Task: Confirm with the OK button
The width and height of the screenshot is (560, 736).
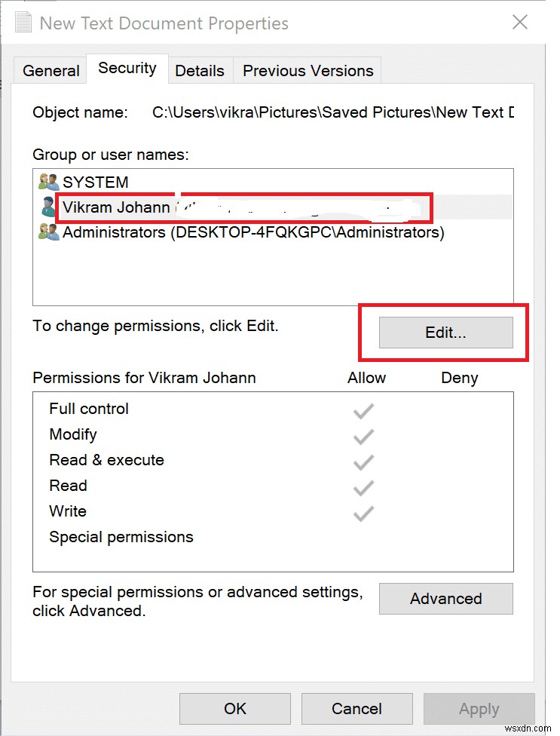Action: 235,708
